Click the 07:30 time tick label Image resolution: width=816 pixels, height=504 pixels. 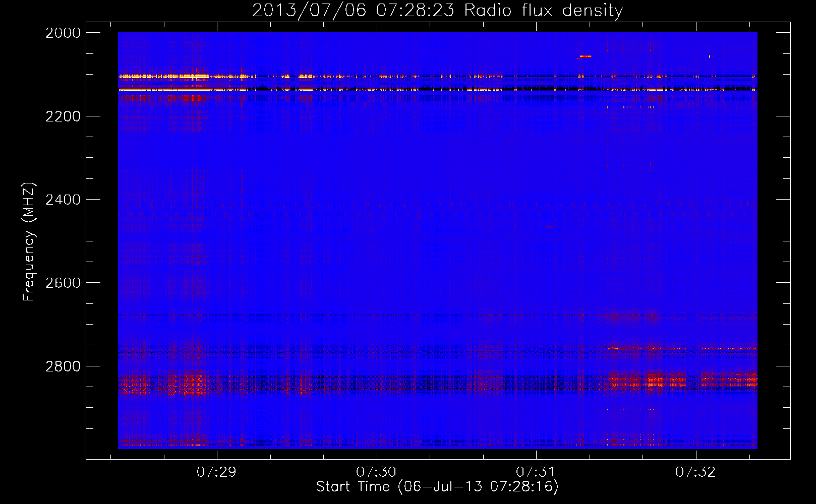376,472
